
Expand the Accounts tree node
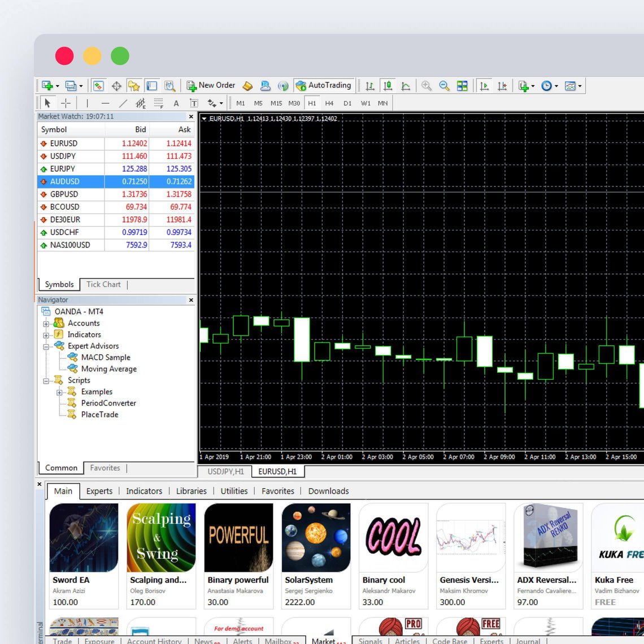tap(46, 324)
